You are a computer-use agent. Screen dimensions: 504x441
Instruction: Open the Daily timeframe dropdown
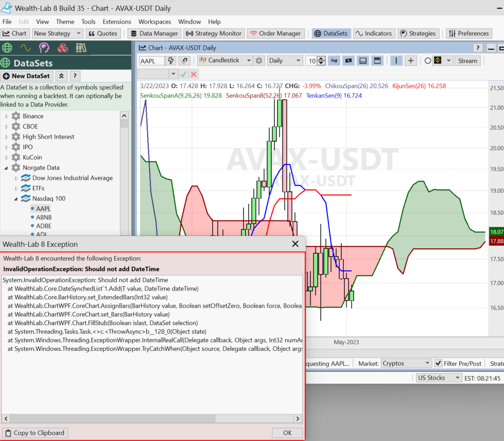tap(285, 61)
